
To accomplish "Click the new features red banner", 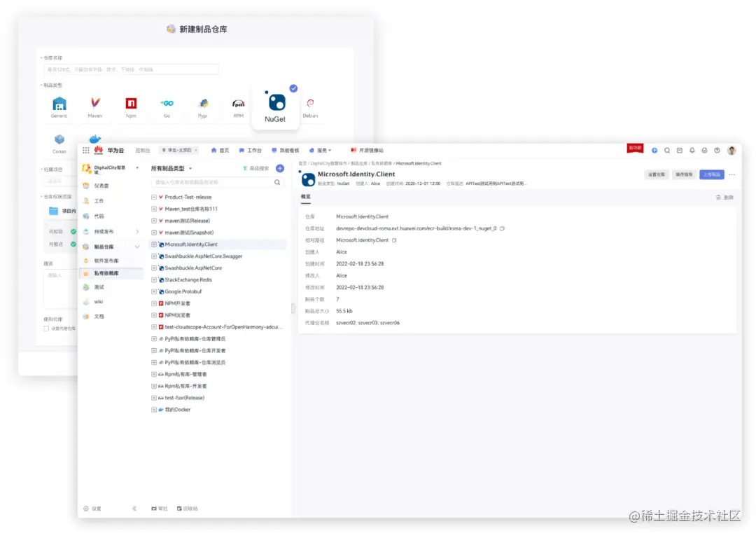I will coord(635,148).
